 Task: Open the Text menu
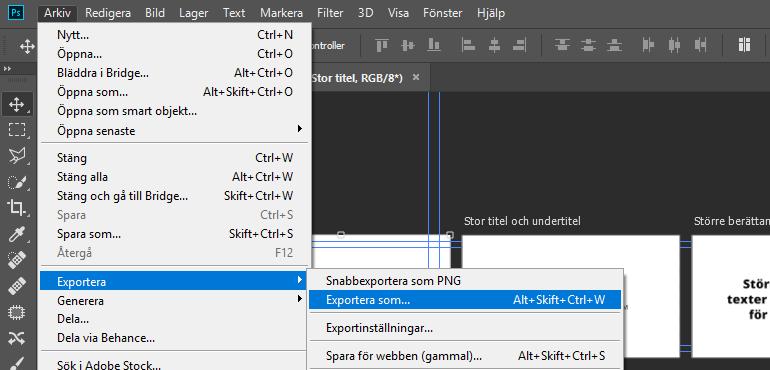click(234, 13)
